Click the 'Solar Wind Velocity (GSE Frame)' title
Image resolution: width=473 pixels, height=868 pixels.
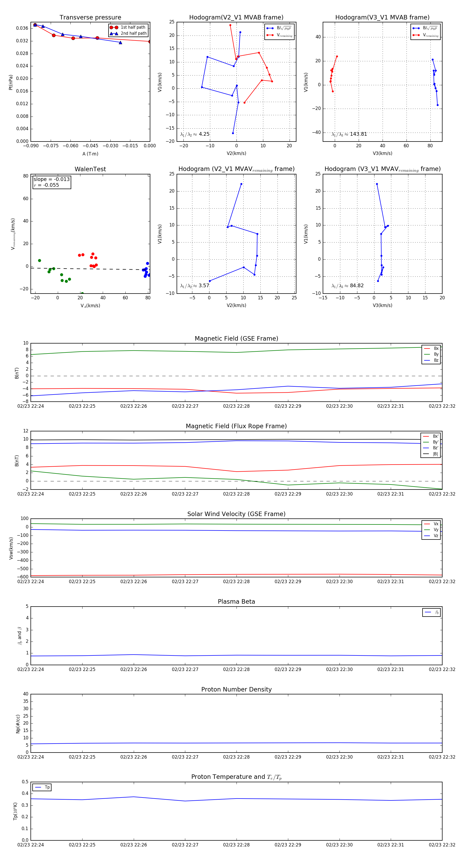[x=236, y=514]
